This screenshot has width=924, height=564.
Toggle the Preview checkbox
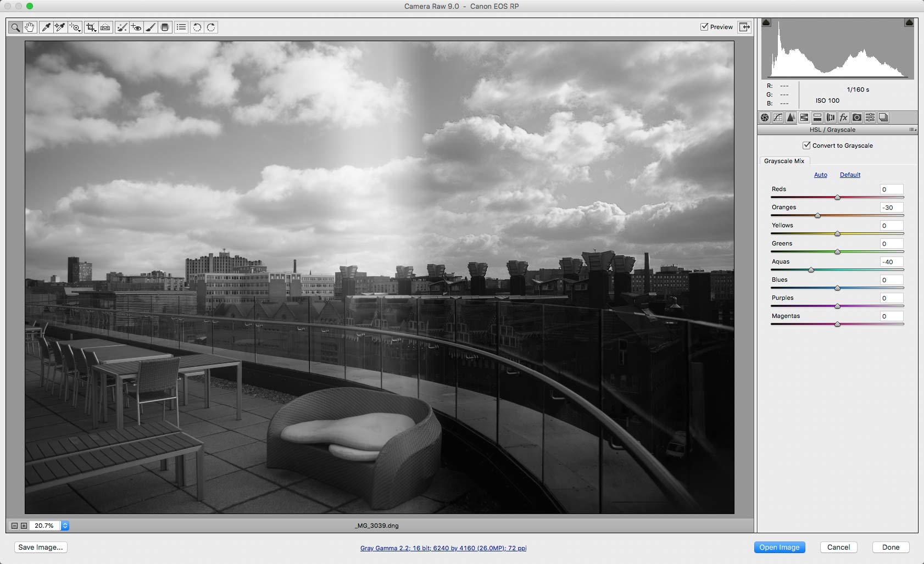pos(704,26)
